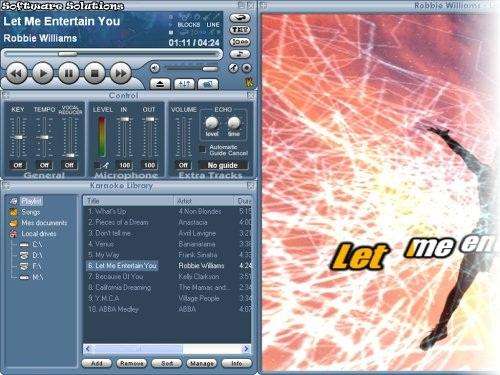Open the No guide dropdown
Image resolution: width=500 pixels, height=375 pixels.
point(223,165)
